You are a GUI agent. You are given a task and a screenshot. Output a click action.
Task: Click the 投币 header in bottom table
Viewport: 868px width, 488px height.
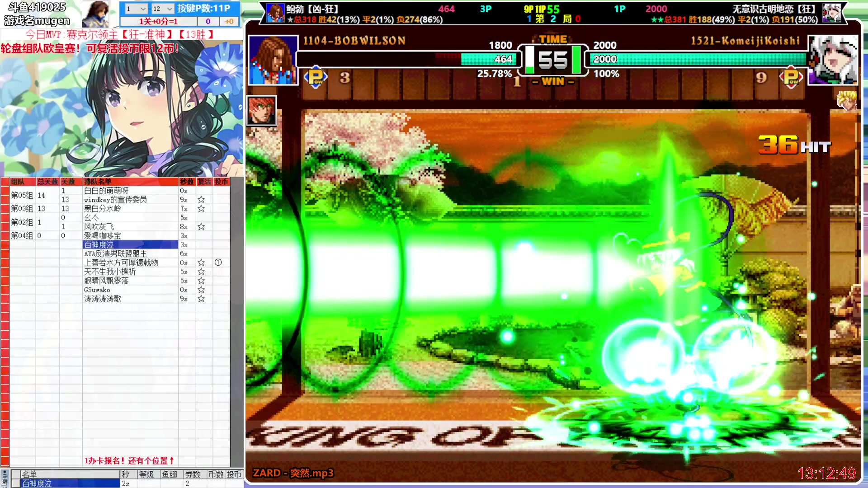(234, 474)
